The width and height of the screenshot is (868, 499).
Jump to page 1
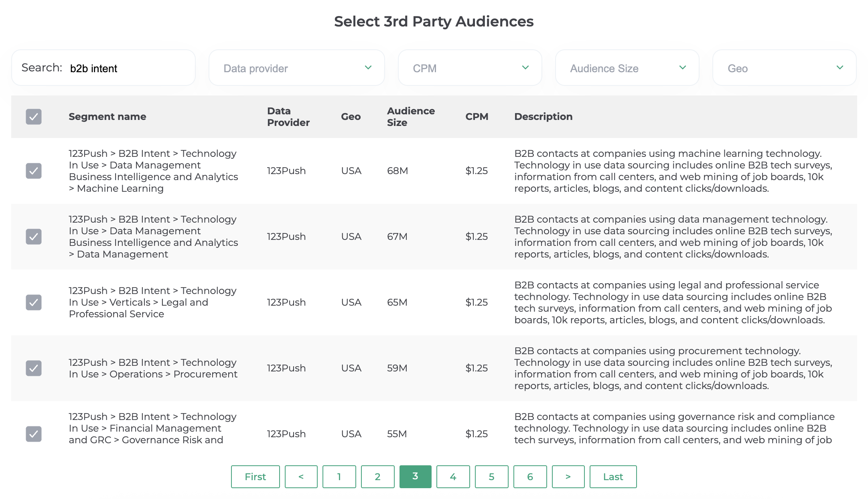click(x=339, y=477)
